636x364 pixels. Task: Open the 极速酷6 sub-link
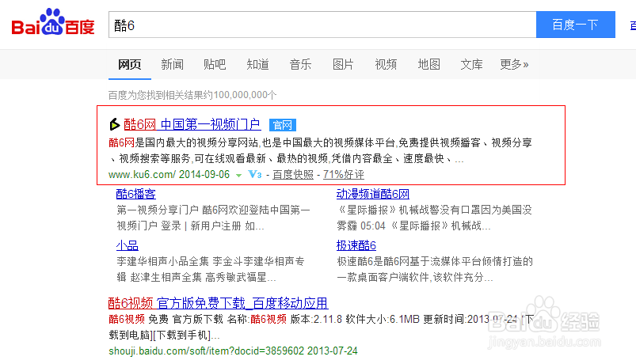(x=356, y=245)
